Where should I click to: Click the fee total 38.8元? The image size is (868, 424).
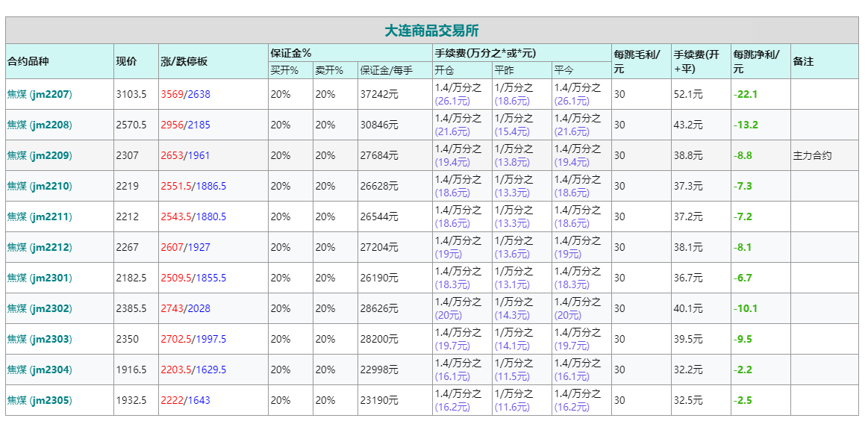(x=688, y=155)
